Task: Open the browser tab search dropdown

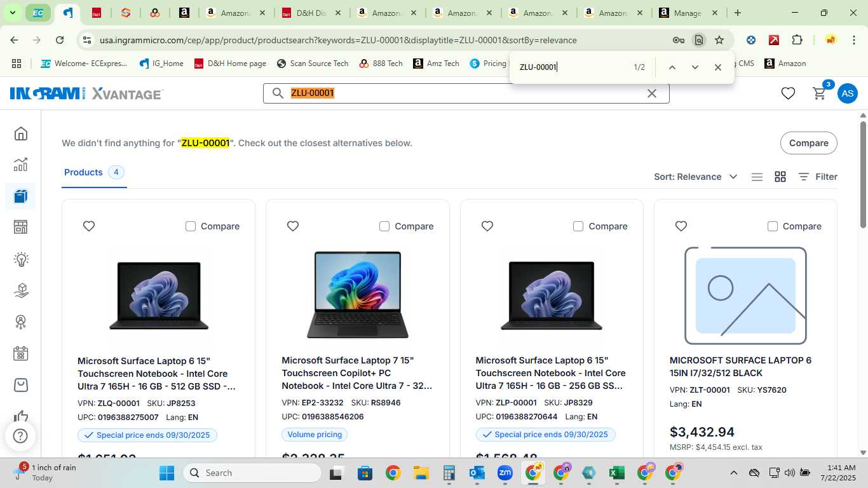Action: pos(13,13)
